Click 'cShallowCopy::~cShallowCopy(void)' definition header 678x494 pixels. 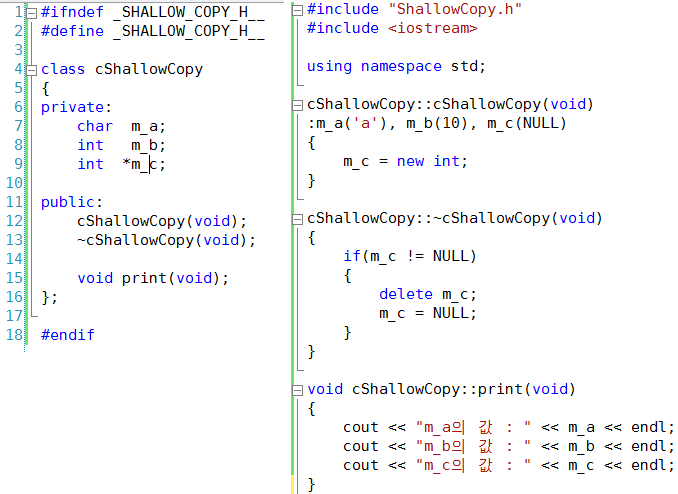tap(454, 218)
